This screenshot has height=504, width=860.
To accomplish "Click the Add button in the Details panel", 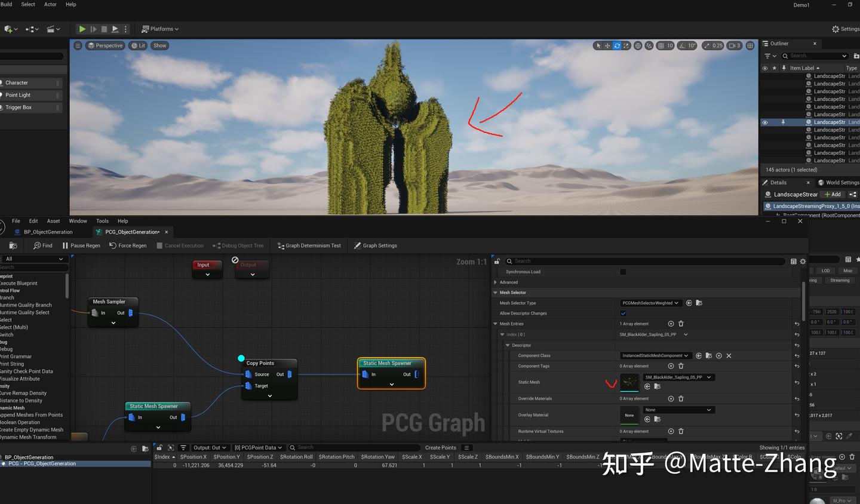I will pyautogui.click(x=833, y=194).
